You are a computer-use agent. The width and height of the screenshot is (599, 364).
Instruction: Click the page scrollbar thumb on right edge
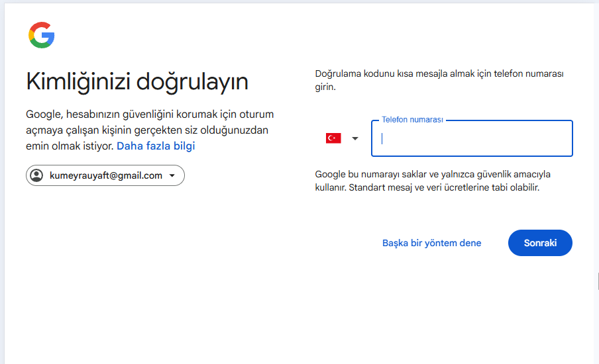[598, 281]
